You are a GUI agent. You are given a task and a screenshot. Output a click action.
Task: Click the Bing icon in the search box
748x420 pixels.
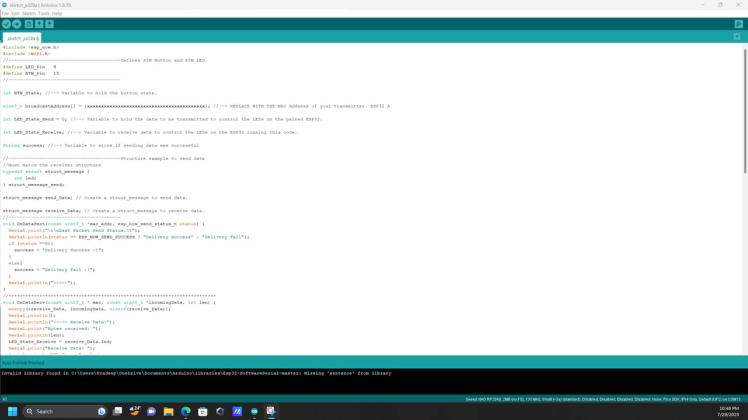tap(101, 411)
